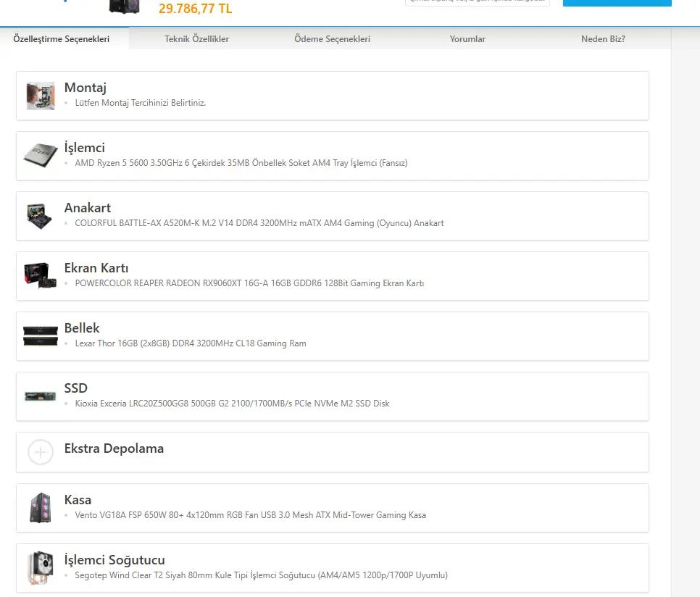Select the Kioxia Exceria 500GB SSD text
The height and width of the screenshot is (597, 700).
click(232, 404)
